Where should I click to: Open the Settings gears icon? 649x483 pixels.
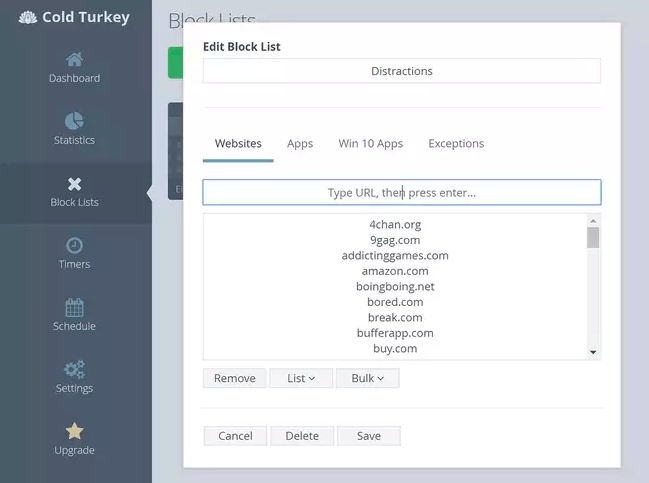click(75, 369)
